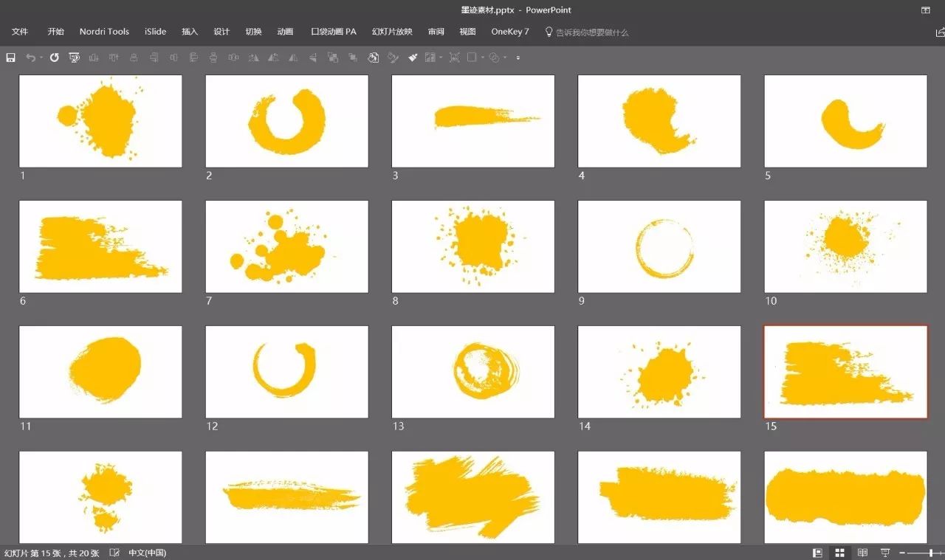945x560 pixels.
Task: Click the 中文(中国) language indicator
Action: 148,553
